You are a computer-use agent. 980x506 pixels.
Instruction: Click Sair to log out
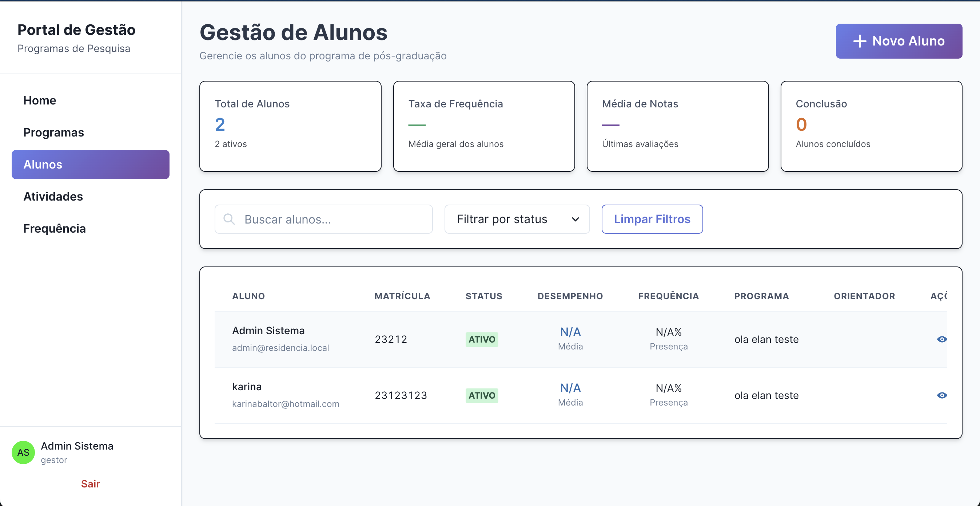point(90,483)
